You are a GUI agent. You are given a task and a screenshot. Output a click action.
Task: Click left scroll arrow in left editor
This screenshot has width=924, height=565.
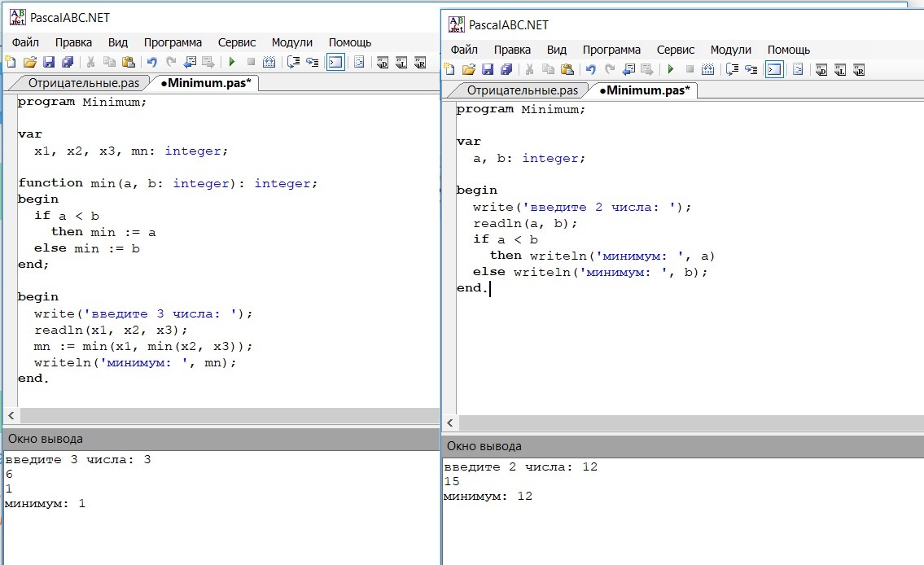[x=11, y=415]
